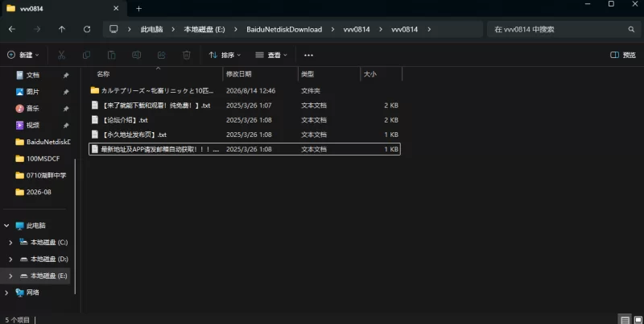Select 【来了就能下载和观看！纯免费！】.txt file

(245, 106)
